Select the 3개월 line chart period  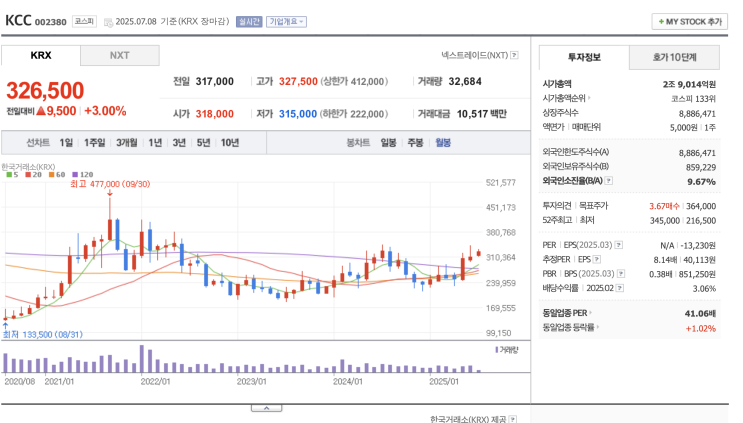click(127, 143)
